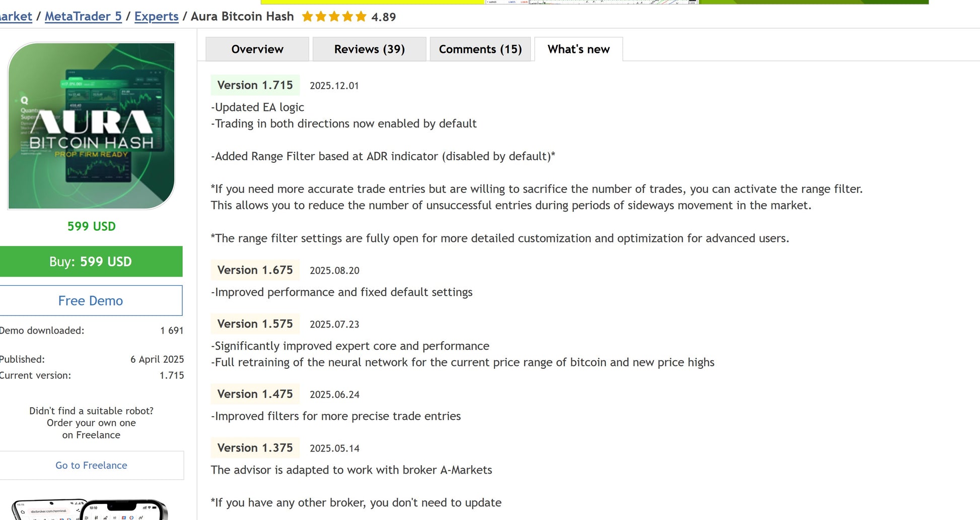Screen dimensions: 980x520
Task: View the Comments (15) tab
Action: (480, 49)
